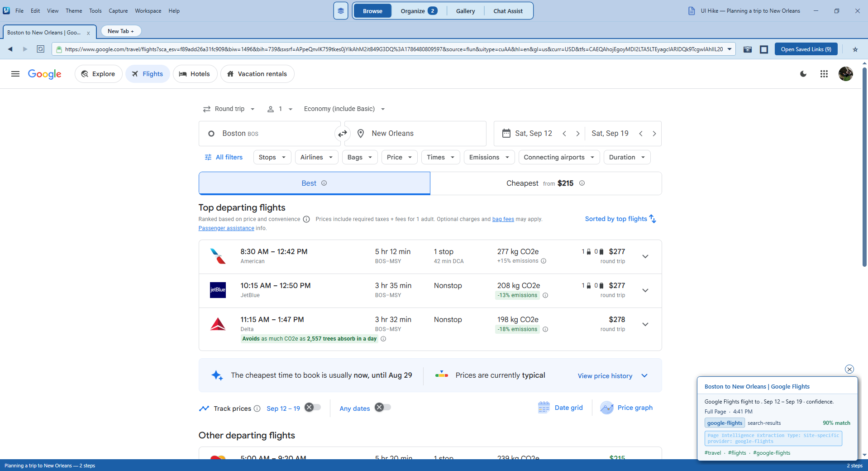
Task: Change sort order via Sorted by top flights
Action: pyautogui.click(x=620, y=219)
